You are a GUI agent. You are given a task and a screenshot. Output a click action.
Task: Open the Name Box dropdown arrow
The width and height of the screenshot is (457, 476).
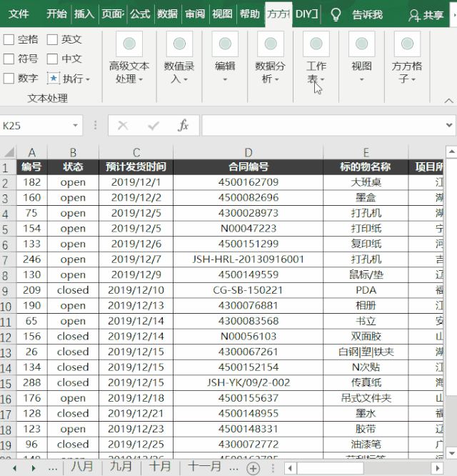(75, 125)
